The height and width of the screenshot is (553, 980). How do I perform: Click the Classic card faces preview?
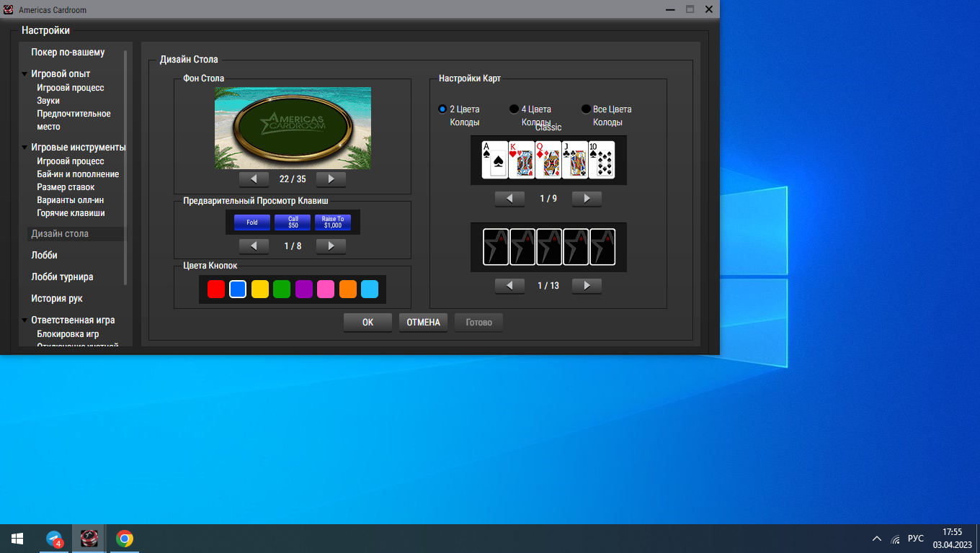click(x=548, y=160)
